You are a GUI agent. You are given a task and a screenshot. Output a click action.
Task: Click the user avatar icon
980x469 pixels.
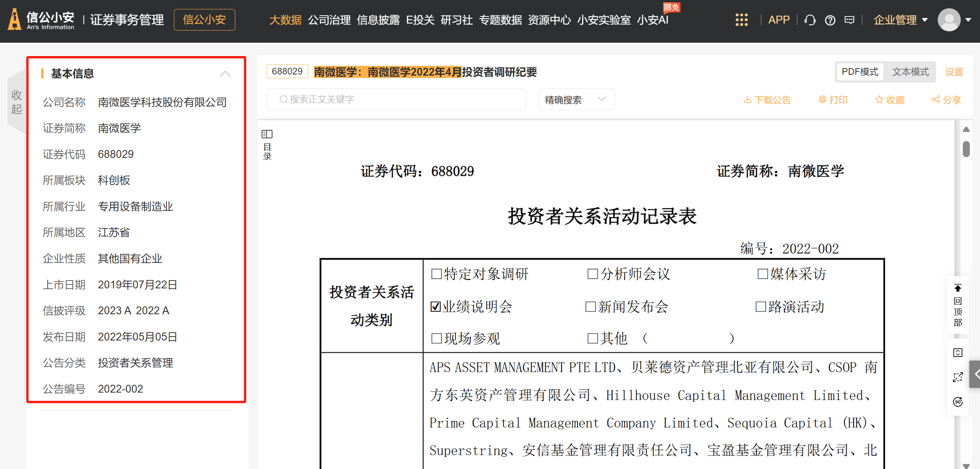[949, 20]
